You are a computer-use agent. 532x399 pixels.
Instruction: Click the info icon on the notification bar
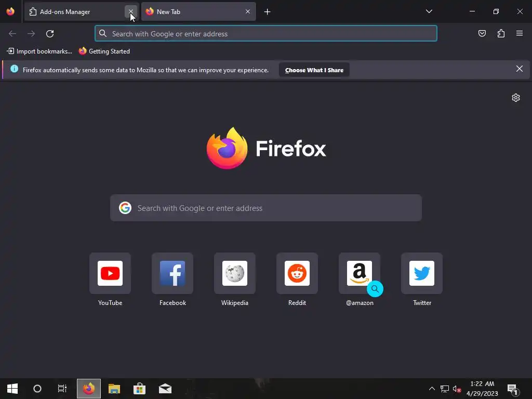(14, 69)
